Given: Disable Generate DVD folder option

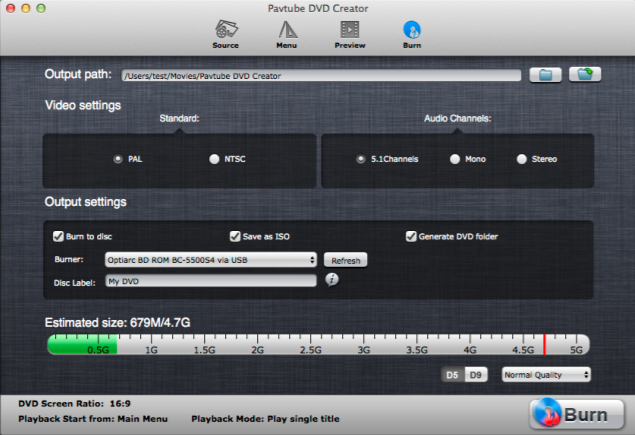Looking at the screenshot, I should click(411, 236).
